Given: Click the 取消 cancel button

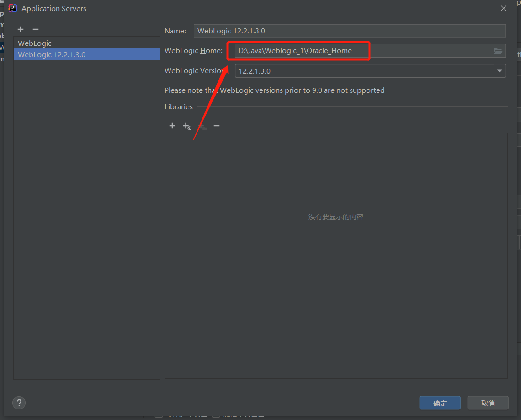Looking at the screenshot, I should pyautogui.click(x=488, y=403).
